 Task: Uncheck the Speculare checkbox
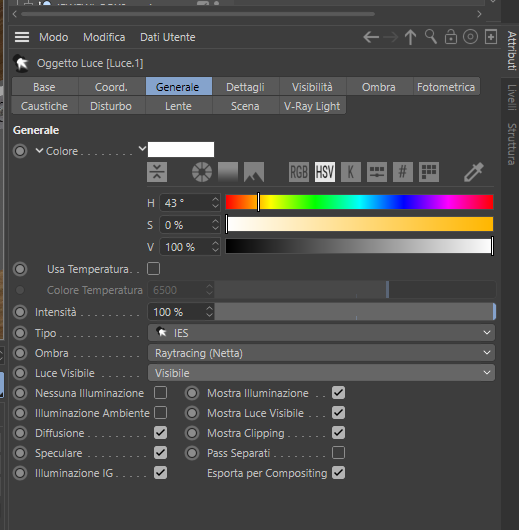click(160, 453)
